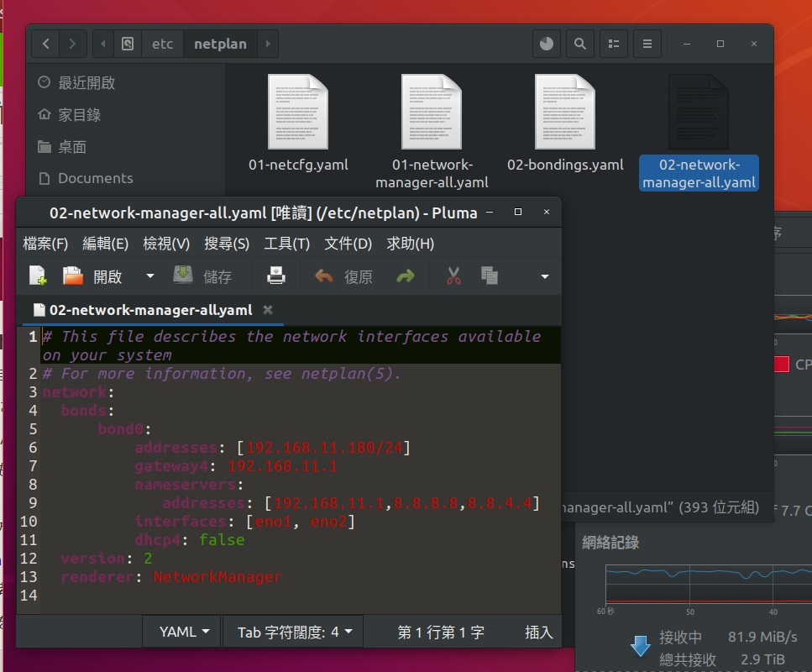Open the Tab 字符闊度 width dropdown
Viewport: 812px width, 672px height.
tap(294, 632)
